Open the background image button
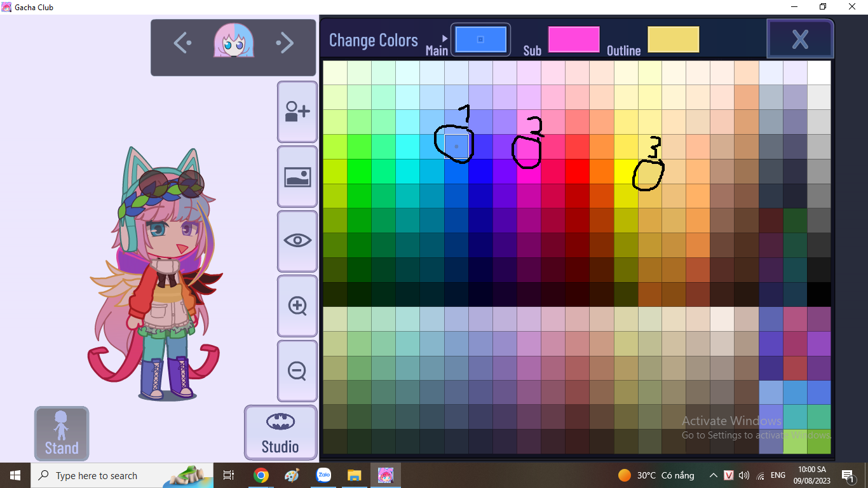This screenshot has height=488, width=868. pyautogui.click(x=297, y=177)
